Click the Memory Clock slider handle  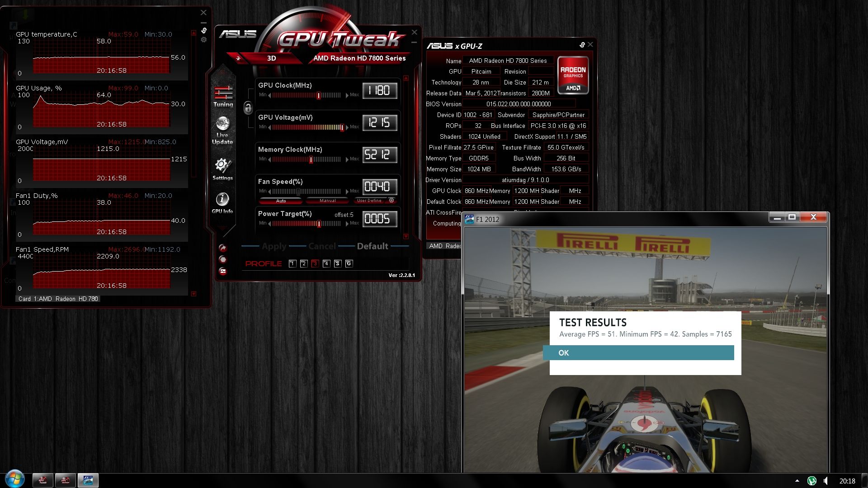311,160
